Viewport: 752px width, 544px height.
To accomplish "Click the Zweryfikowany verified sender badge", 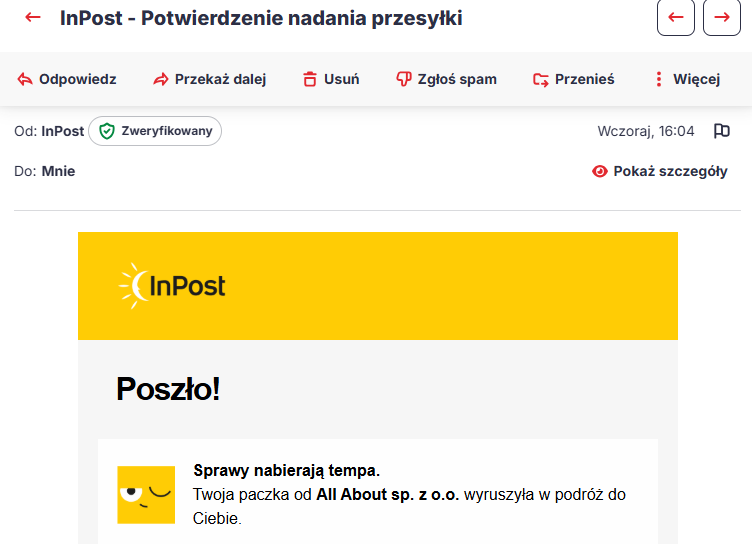I will [x=155, y=131].
